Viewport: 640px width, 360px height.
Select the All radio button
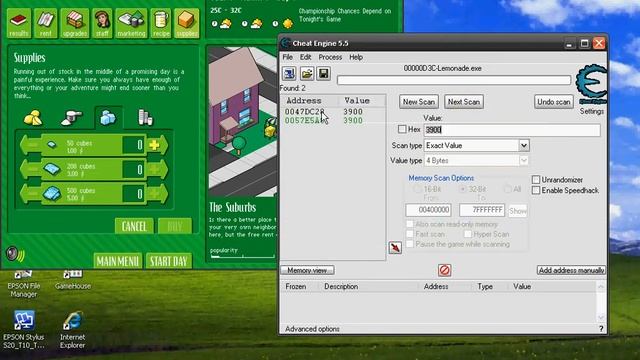click(x=507, y=189)
